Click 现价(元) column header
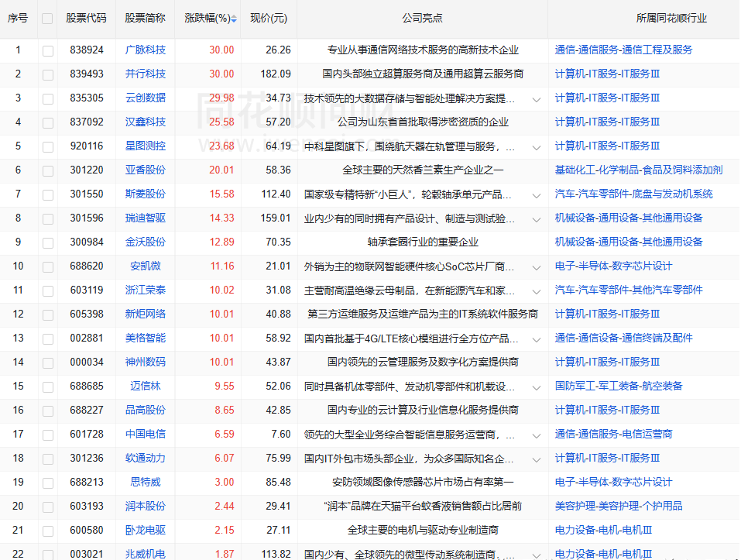Screen dimensions: 741x560 point(269,19)
